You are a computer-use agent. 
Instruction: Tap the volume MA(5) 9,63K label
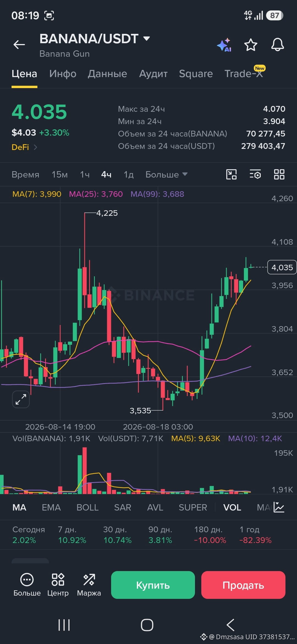[x=196, y=438]
